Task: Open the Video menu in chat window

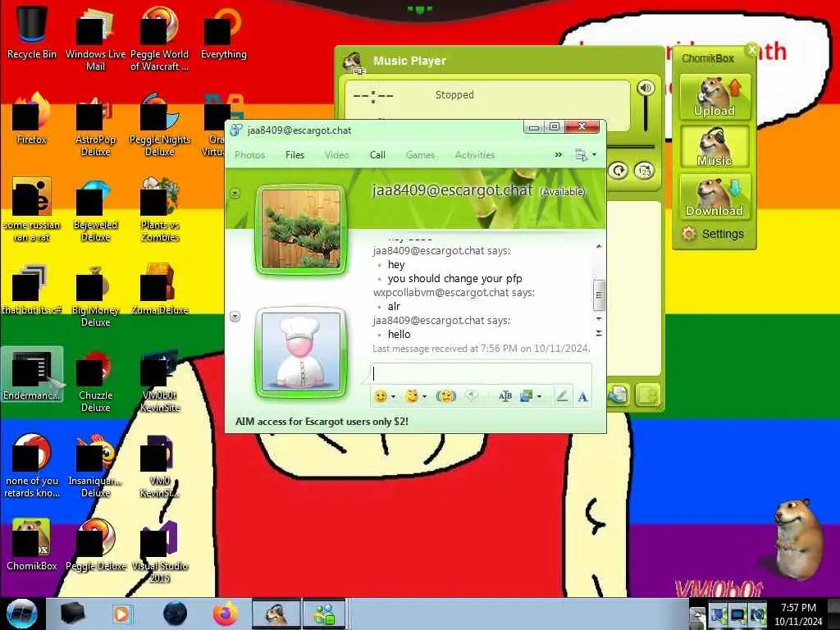Action: (336, 155)
